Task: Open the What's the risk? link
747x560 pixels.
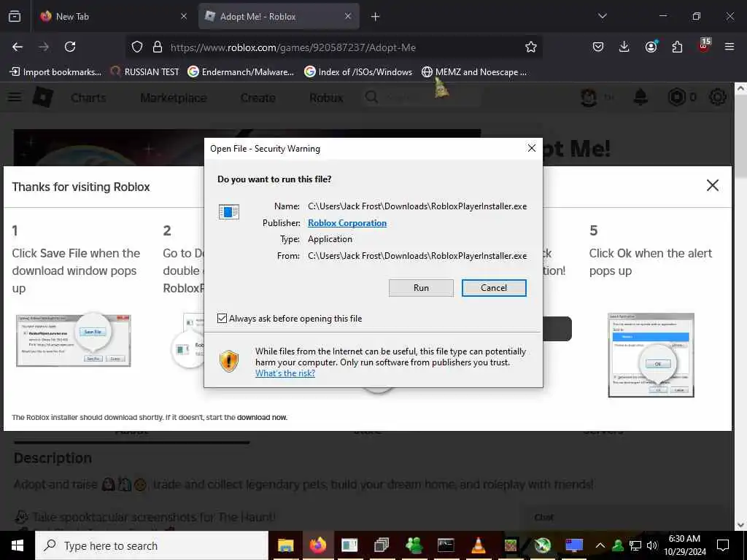Action: [x=285, y=373]
